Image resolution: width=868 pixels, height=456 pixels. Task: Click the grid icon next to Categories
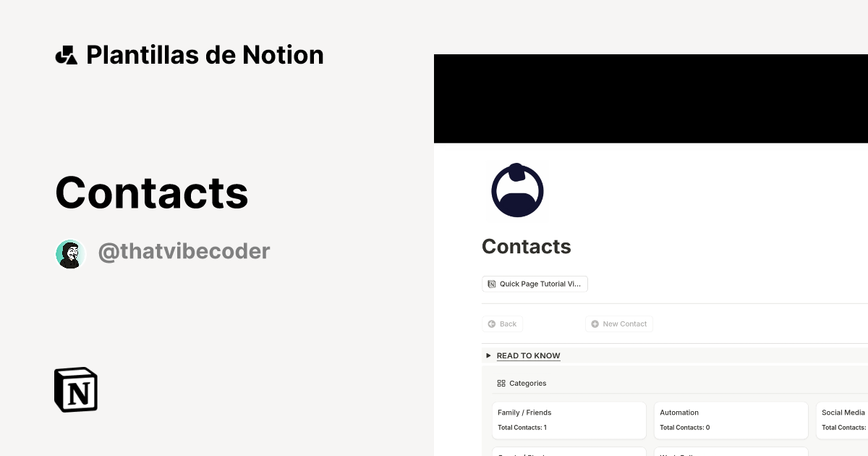click(502, 383)
